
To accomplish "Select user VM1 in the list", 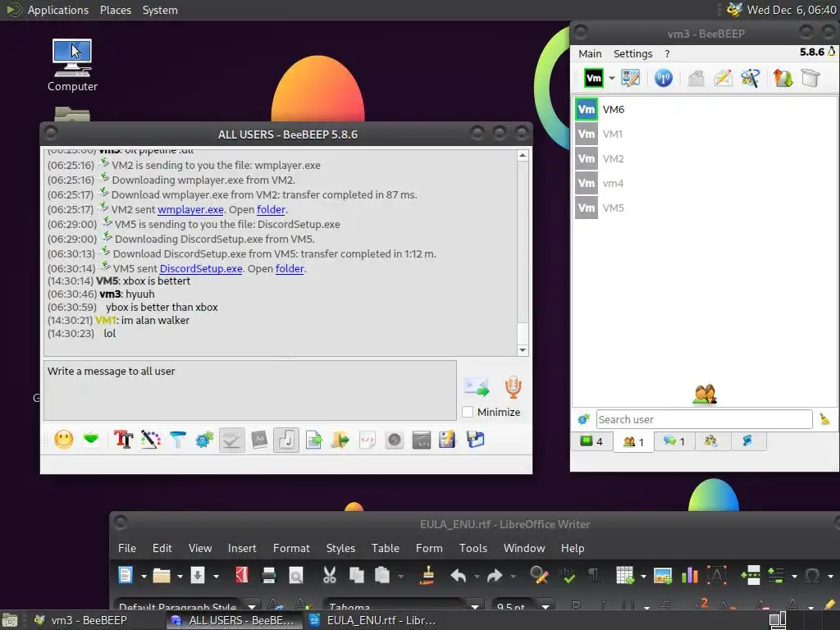I will (x=705, y=134).
